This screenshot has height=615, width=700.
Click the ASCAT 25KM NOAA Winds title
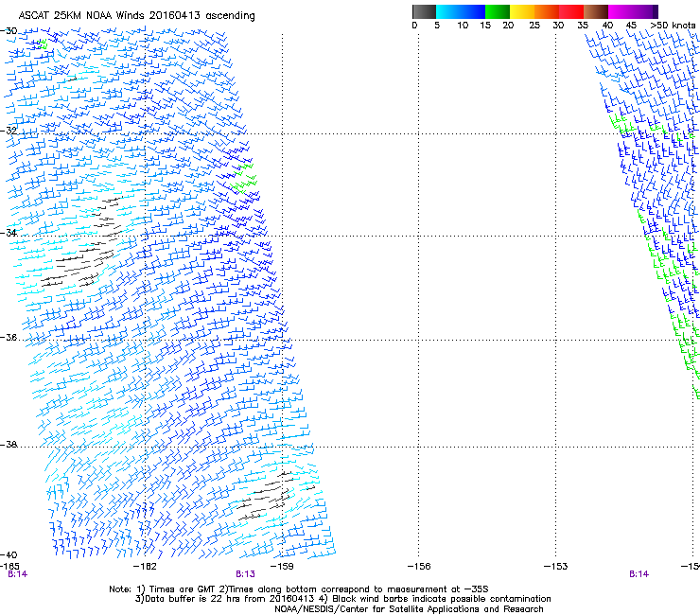pos(136,16)
